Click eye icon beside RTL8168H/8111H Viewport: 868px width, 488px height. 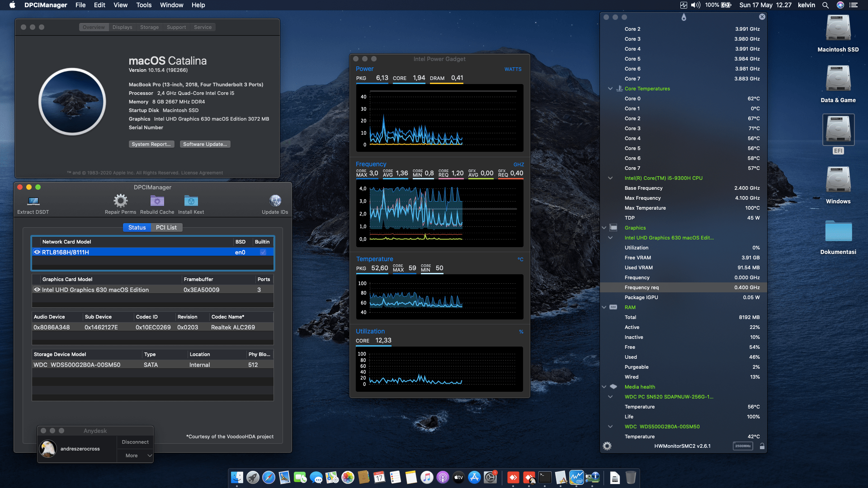(x=37, y=252)
